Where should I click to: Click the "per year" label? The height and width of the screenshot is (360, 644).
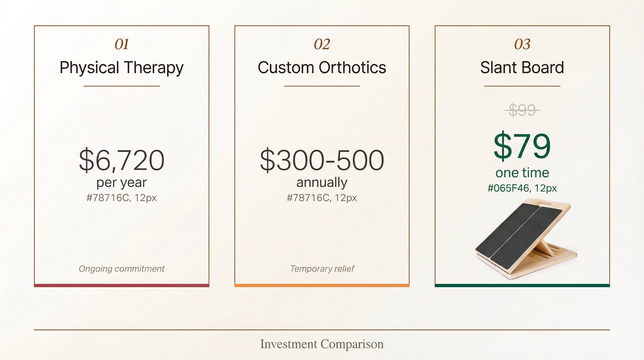click(x=121, y=183)
